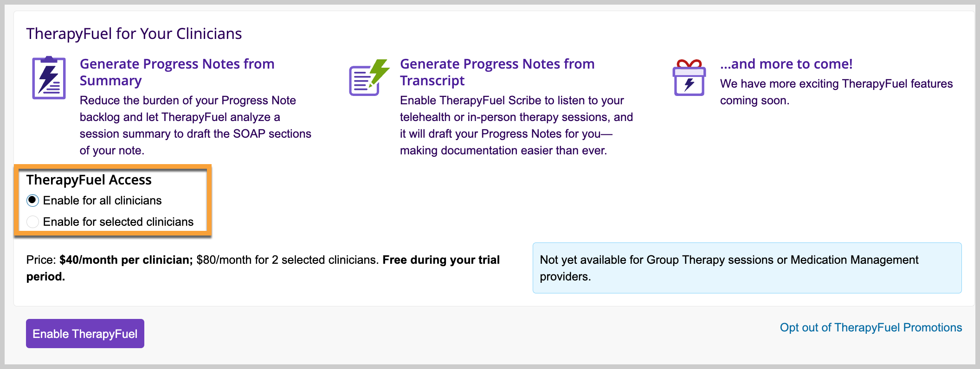Screen dimensions: 980x369
Task: Click the TherapyFuel Scribe description paragraph
Action: tap(516, 125)
